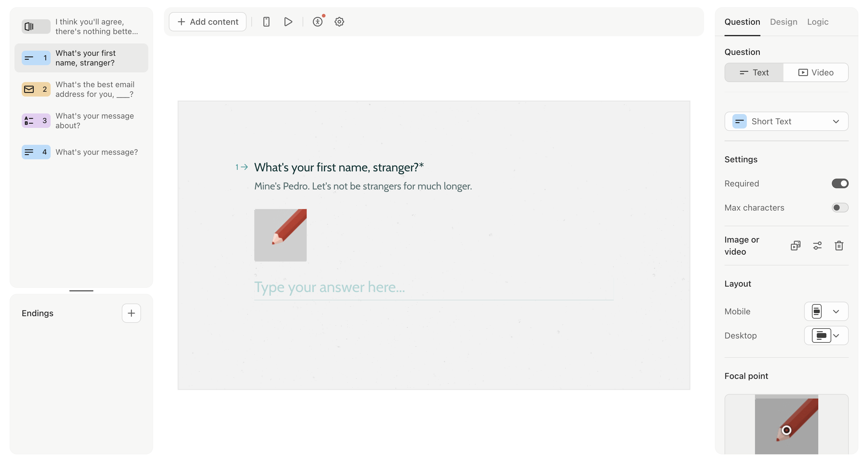Click the long text icon for question 4
This screenshot has width=868, height=464.
(x=36, y=152)
